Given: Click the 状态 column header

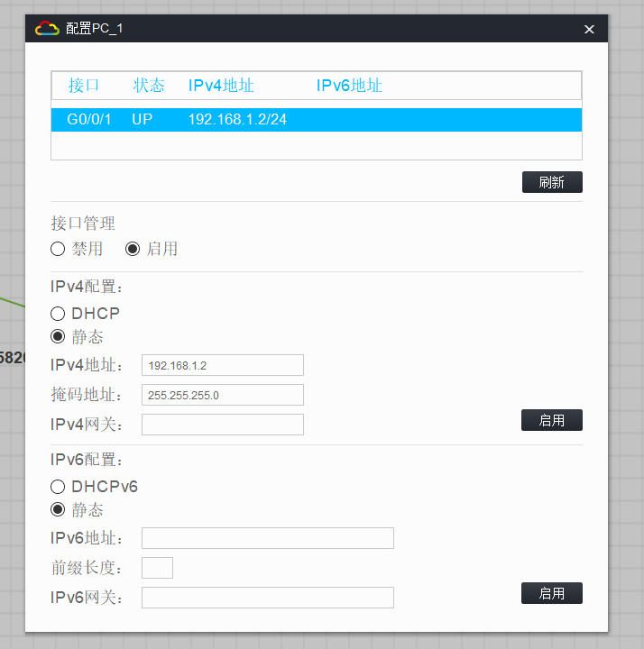Looking at the screenshot, I should point(149,86).
